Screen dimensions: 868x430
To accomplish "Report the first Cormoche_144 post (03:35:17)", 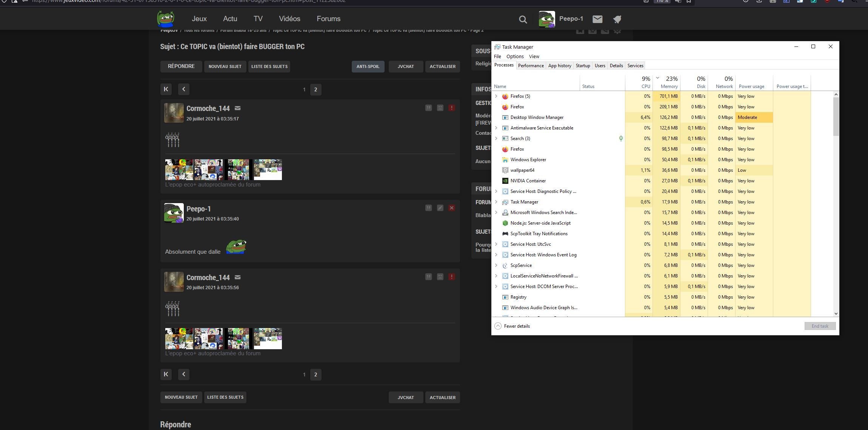I will coord(452,108).
